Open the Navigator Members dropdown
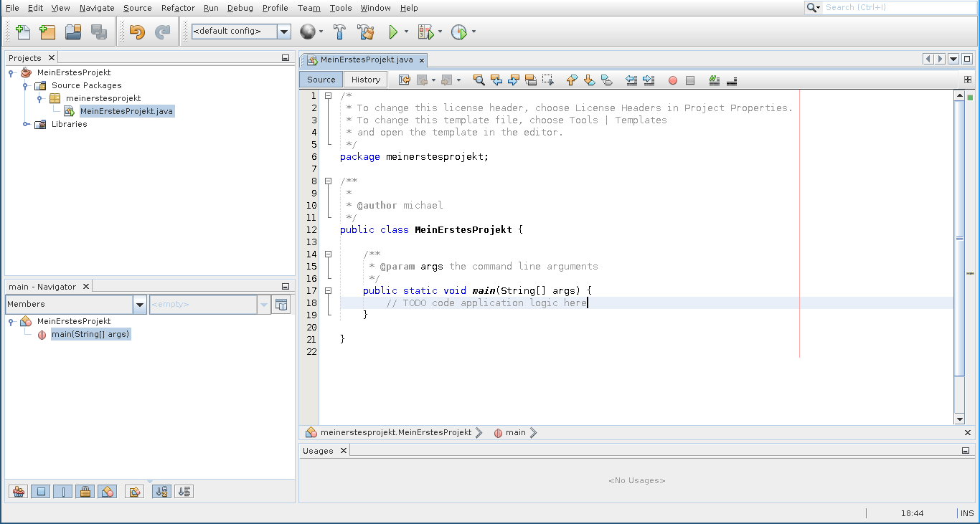The width and height of the screenshot is (980, 524). 140,304
